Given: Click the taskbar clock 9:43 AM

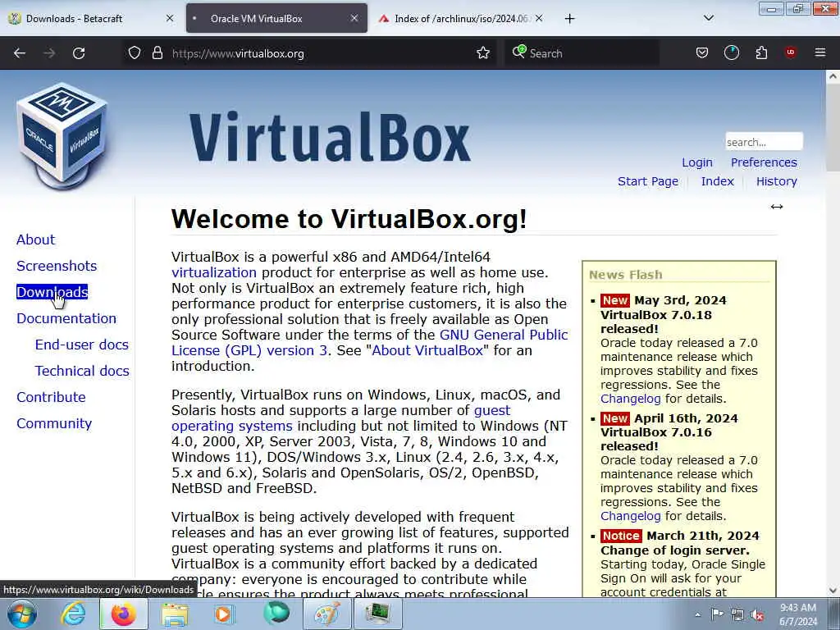Looking at the screenshot, I should coord(797,608).
